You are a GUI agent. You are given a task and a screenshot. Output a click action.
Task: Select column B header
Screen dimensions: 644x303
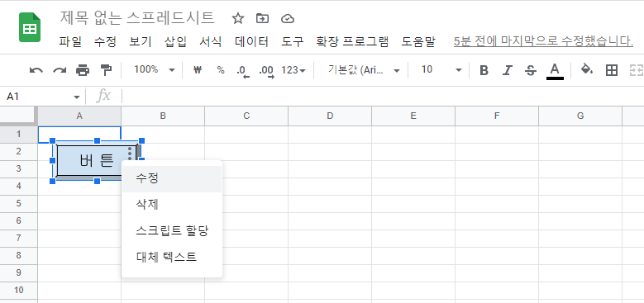[163, 116]
